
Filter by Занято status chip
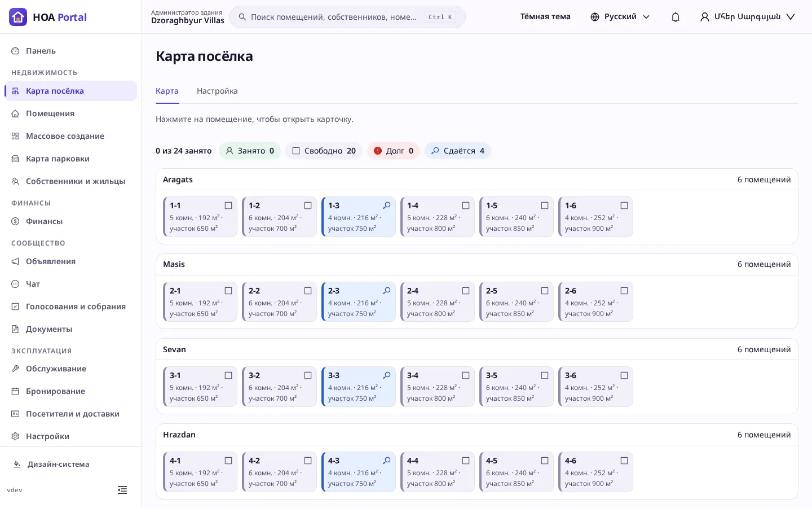pos(250,151)
